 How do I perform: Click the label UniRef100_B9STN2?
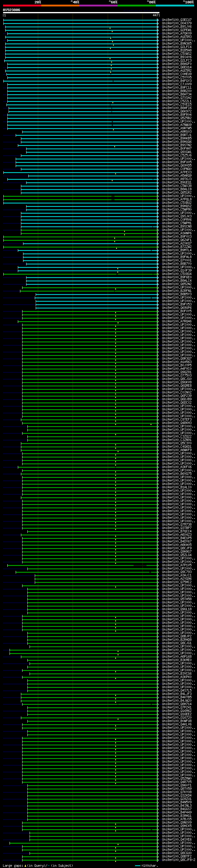click(x=176, y=145)
